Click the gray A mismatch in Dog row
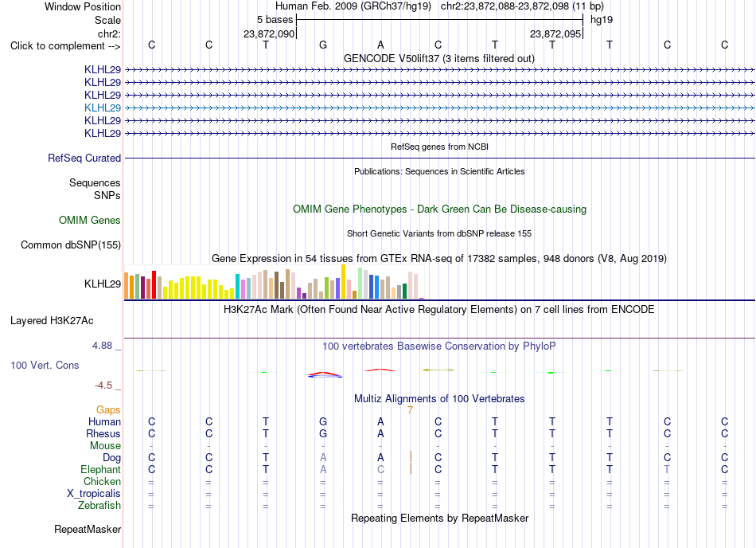Viewport: 756px width, 548px height. pos(323,457)
